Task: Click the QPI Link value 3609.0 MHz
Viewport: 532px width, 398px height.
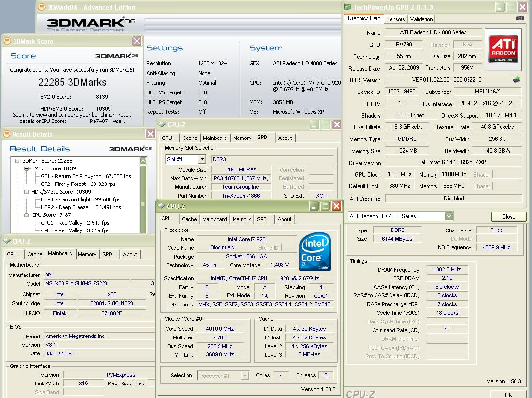Action: [x=220, y=354]
